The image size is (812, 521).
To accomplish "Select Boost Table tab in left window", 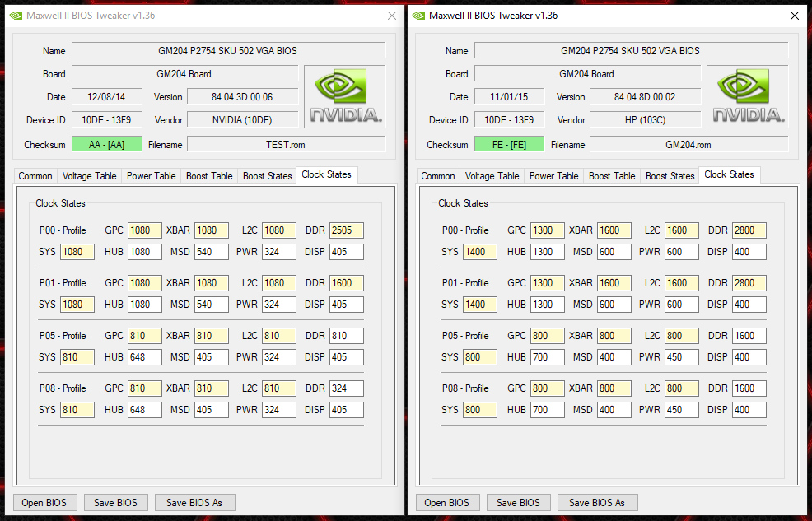I will click(x=209, y=176).
